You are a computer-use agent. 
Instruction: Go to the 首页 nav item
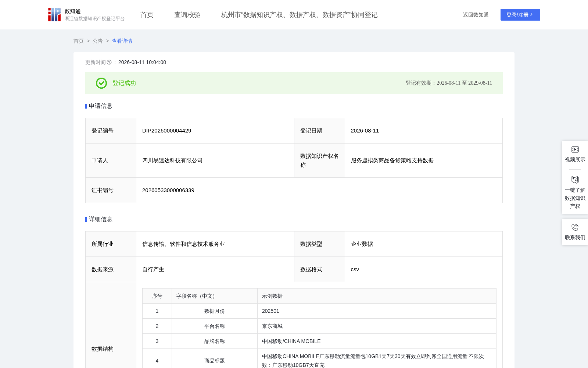pyautogui.click(x=147, y=15)
